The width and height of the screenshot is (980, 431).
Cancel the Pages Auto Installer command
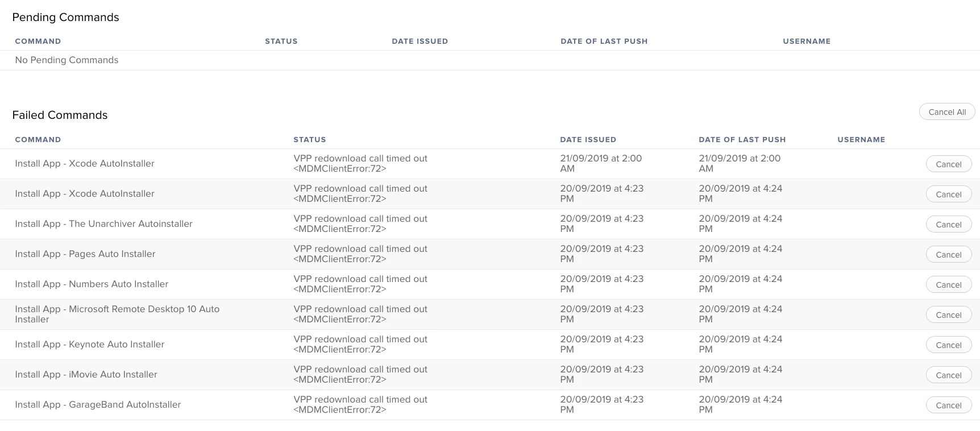pyautogui.click(x=949, y=255)
